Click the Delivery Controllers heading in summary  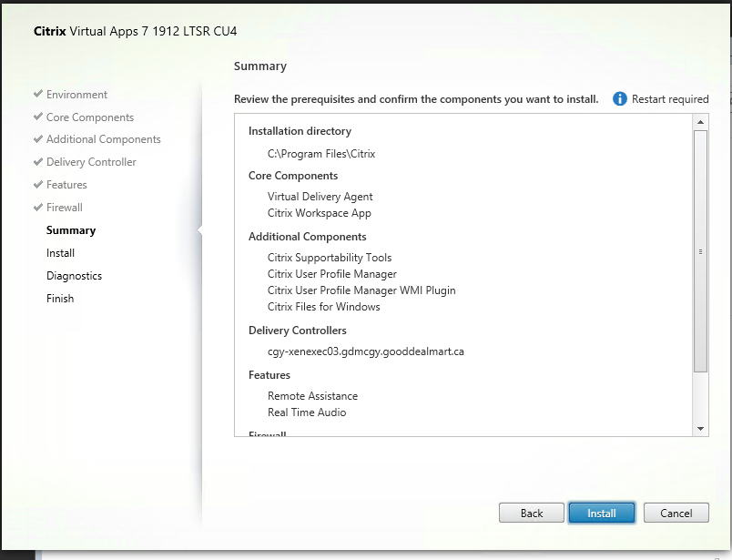(x=298, y=331)
